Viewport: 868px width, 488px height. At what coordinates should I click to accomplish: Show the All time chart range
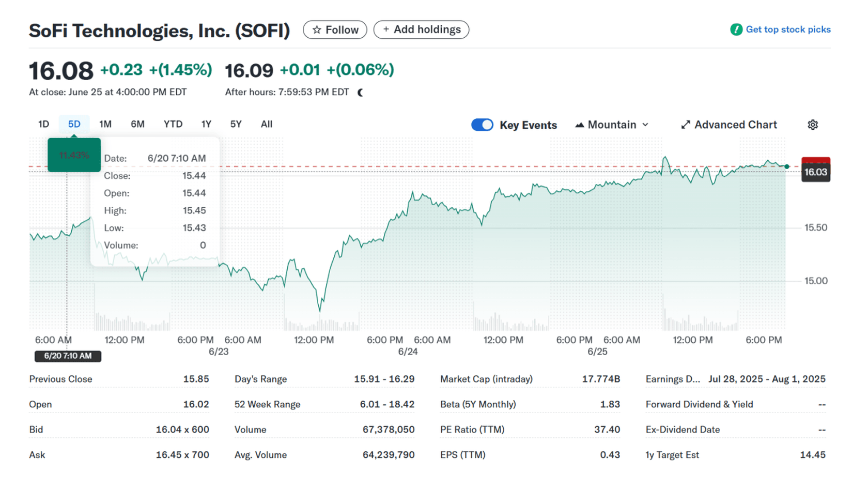267,124
